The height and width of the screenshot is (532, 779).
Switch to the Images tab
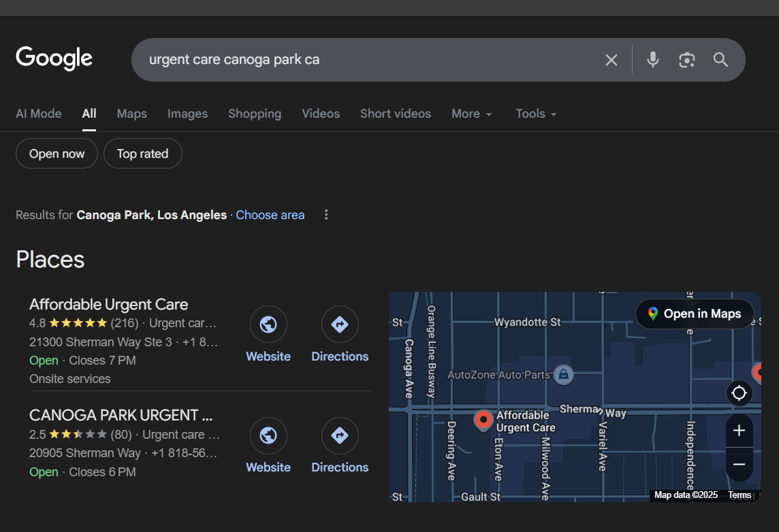[187, 114]
